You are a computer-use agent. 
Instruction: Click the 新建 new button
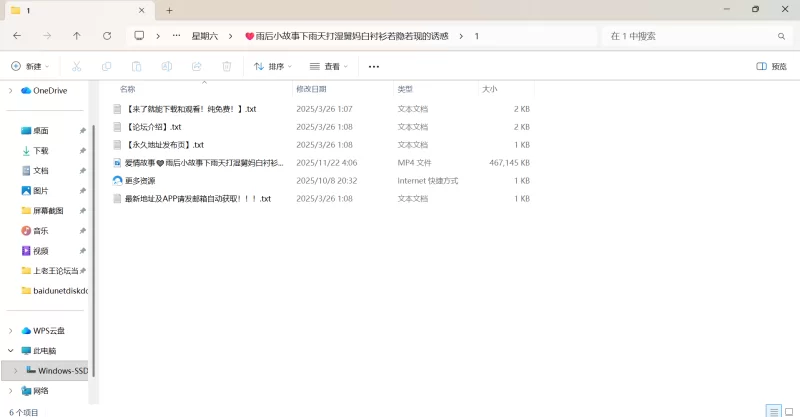coord(28,66)
